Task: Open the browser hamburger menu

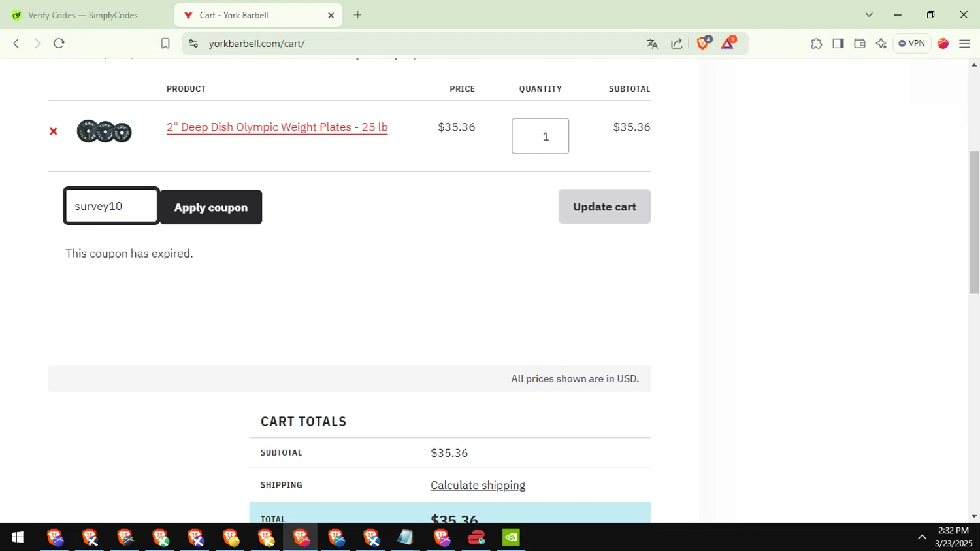Action: [964, 44]
